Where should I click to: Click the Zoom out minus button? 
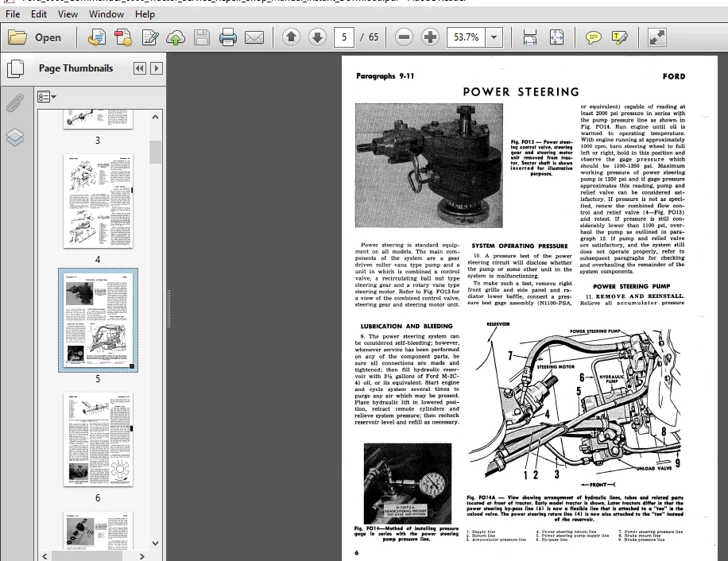(x=404, y=37)
